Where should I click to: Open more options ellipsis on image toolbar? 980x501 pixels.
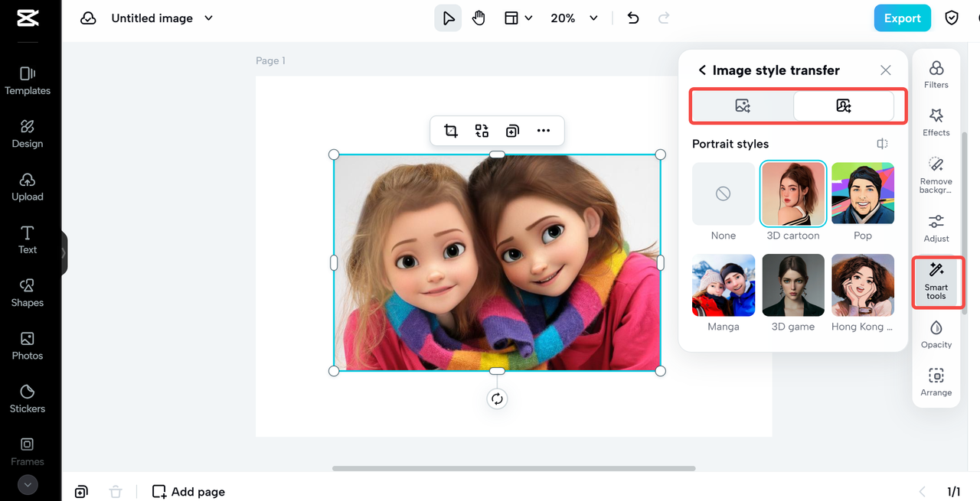[544, 131]
